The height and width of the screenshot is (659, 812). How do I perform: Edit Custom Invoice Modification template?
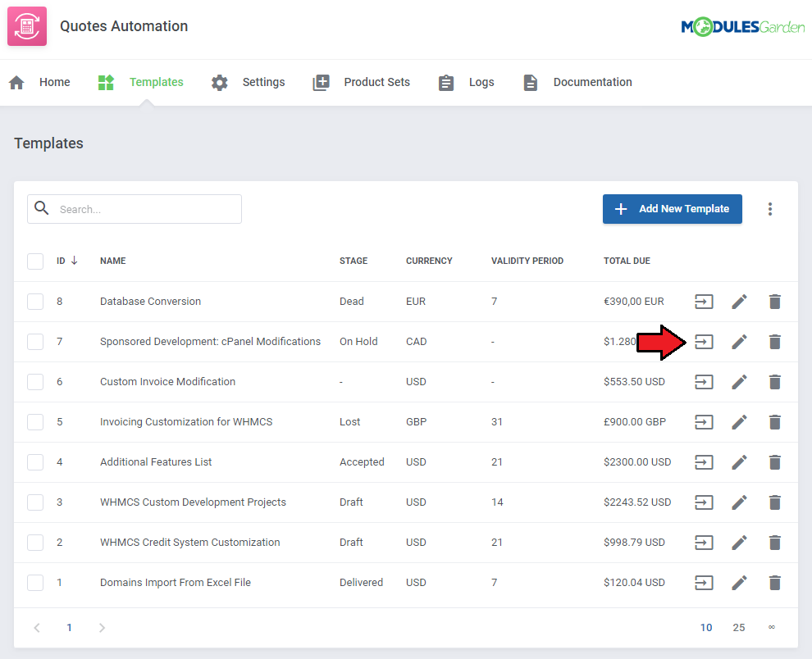tap(739, 382)
